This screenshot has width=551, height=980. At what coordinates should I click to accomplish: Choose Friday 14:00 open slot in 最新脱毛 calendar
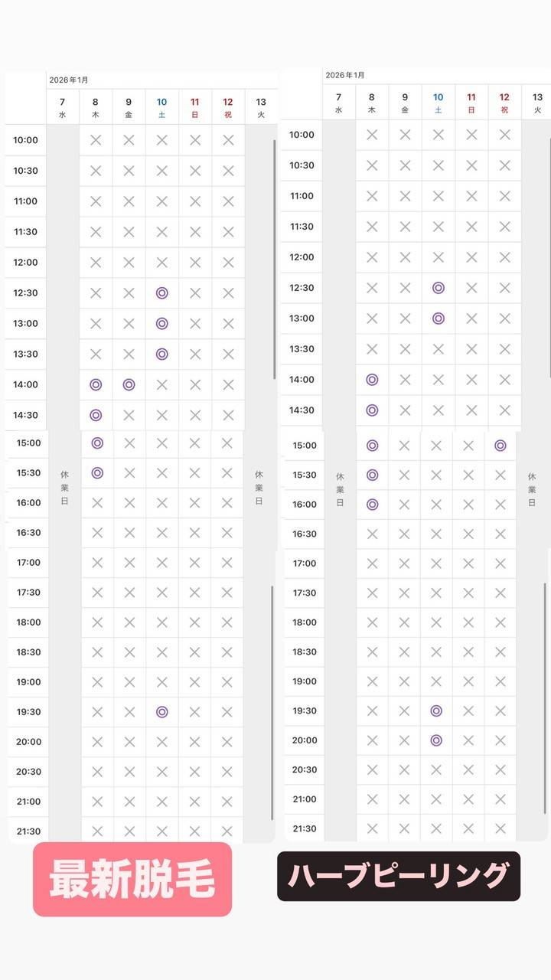[x=129, y=384]
